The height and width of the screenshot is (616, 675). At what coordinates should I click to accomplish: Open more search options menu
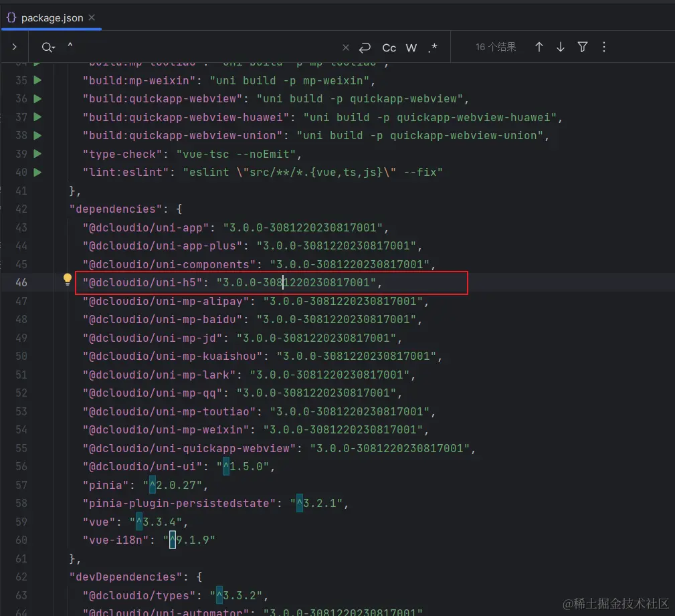pyautogui.click(x=604, y=47)
